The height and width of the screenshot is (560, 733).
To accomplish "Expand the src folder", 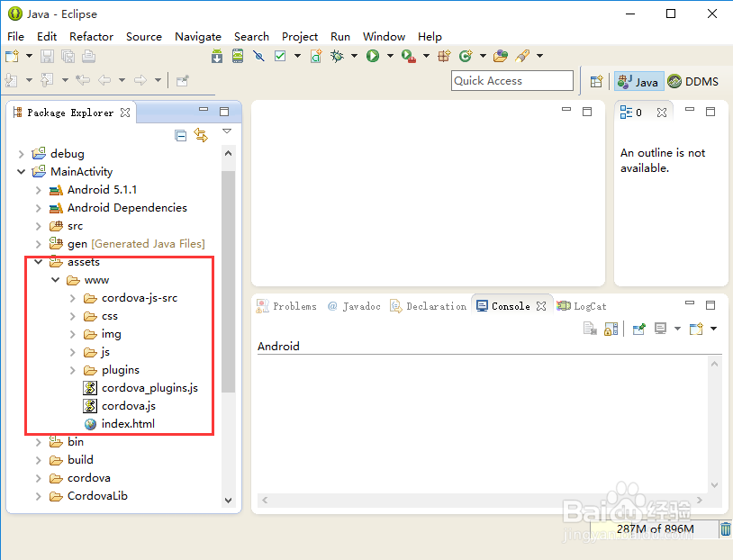I will pos(39,226).
